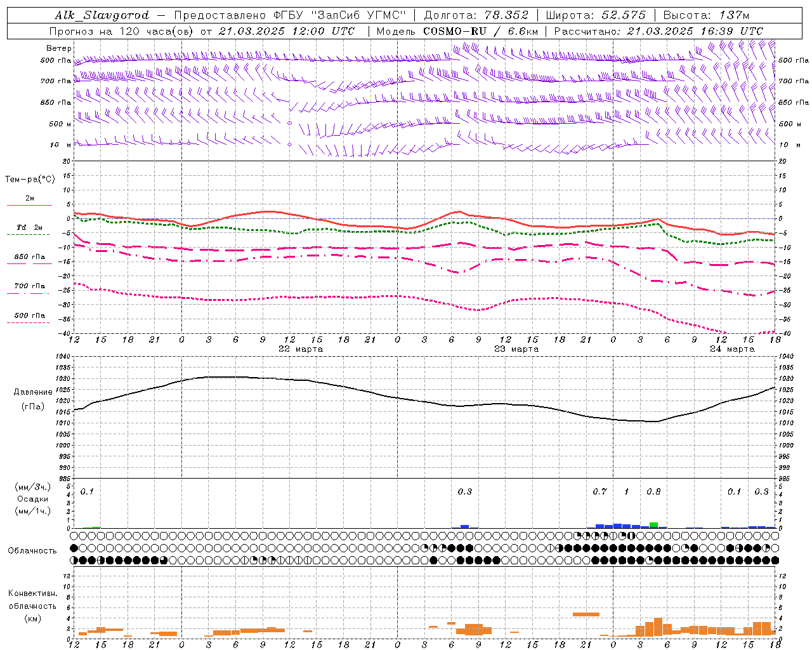Screen dimensions: 812x650
Task: Click the longitude value Долгота: 78.352
Action: (x=476, y=15)
